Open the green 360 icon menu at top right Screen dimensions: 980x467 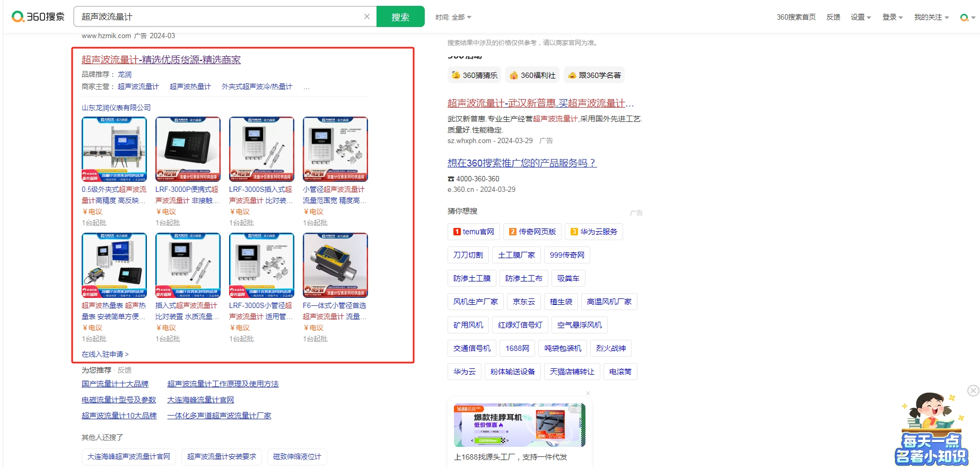[967, 17]
